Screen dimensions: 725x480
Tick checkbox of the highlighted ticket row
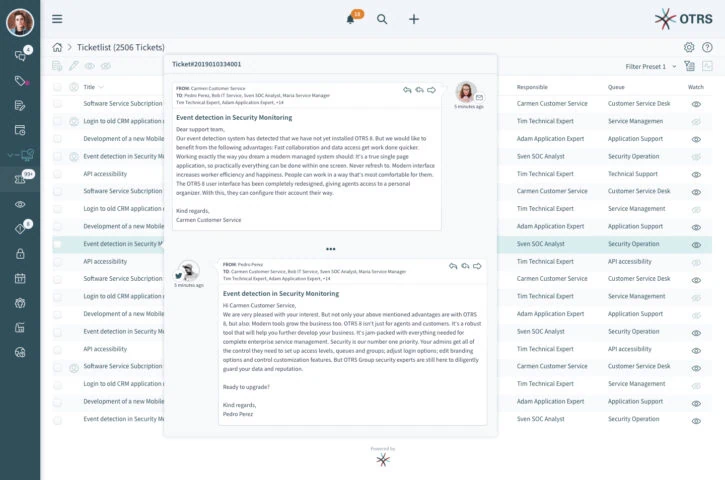[x=57, y=244]
